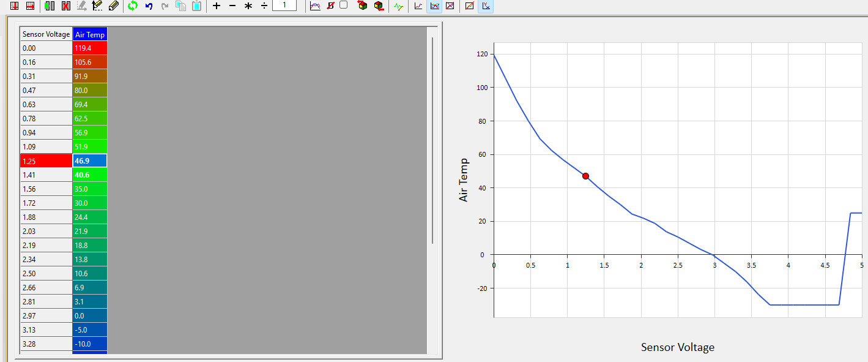This screenshot has height=362, width=868.
Task: Select the Air Temp cell 91.9
Action: pos(90,76)
